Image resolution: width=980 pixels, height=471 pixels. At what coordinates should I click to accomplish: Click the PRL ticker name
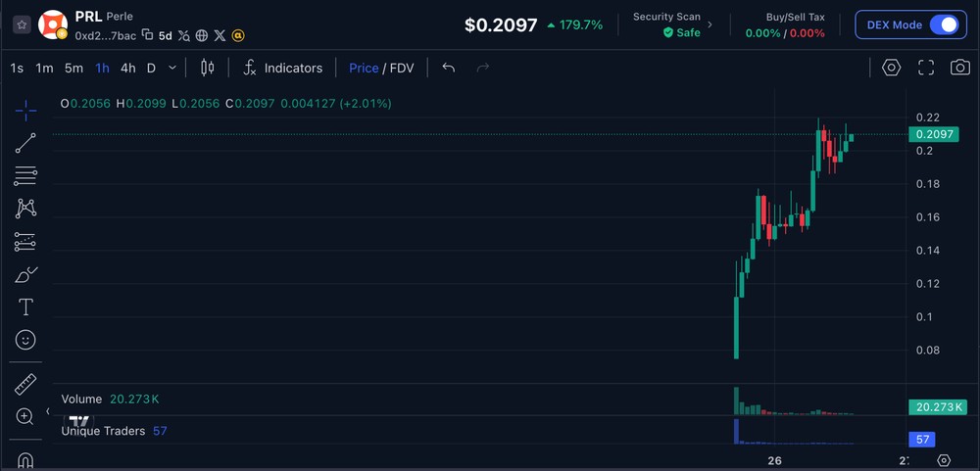click(88, 17)
